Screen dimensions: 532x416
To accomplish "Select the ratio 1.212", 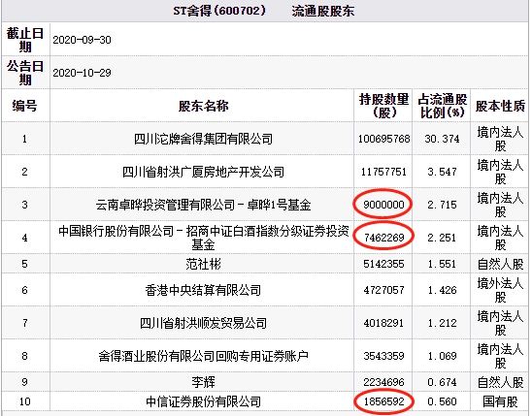I will (x=442, y=323).
